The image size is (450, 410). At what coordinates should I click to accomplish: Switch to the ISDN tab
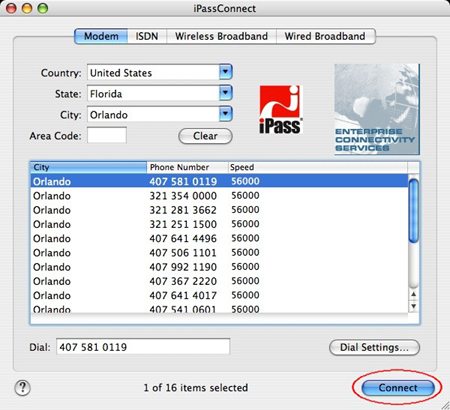tap(147, 36)
